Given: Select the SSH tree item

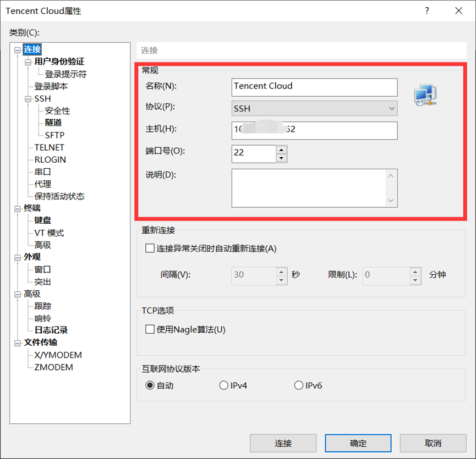Looking at the screenshot, I should 42,99.
